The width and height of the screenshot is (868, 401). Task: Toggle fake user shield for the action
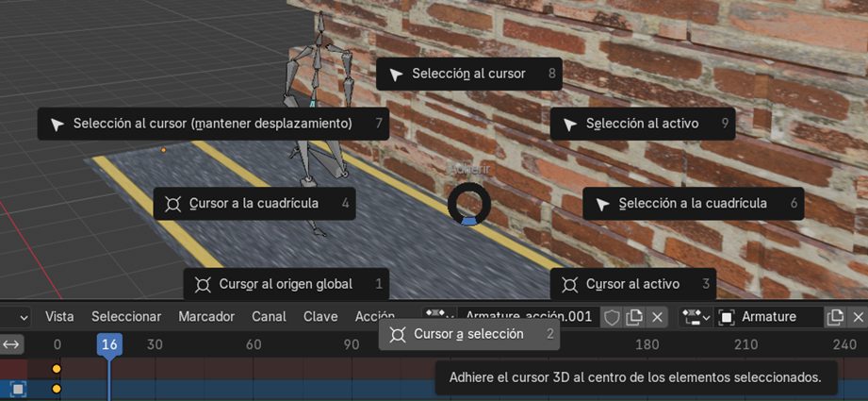(612, 317)
